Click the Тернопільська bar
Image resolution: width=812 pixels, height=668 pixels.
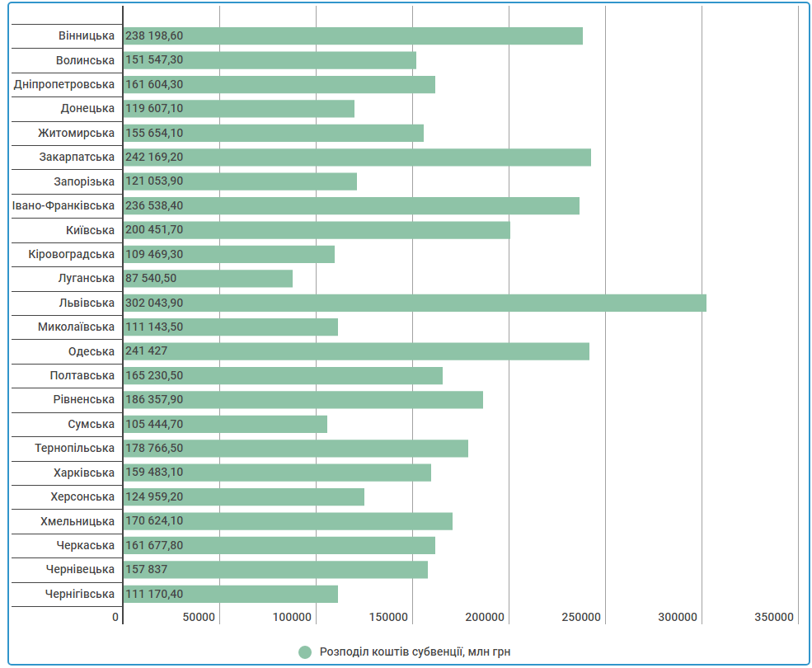296,449
